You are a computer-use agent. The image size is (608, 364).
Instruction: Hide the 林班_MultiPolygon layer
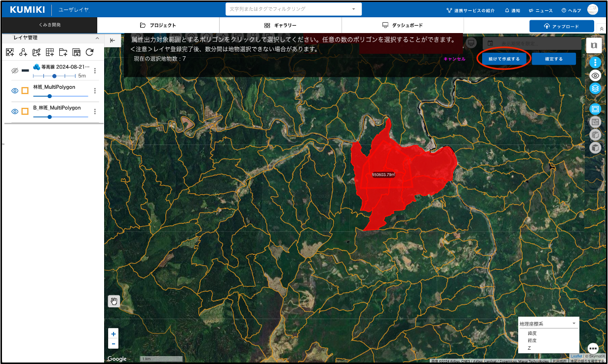[x=15, y=91]
